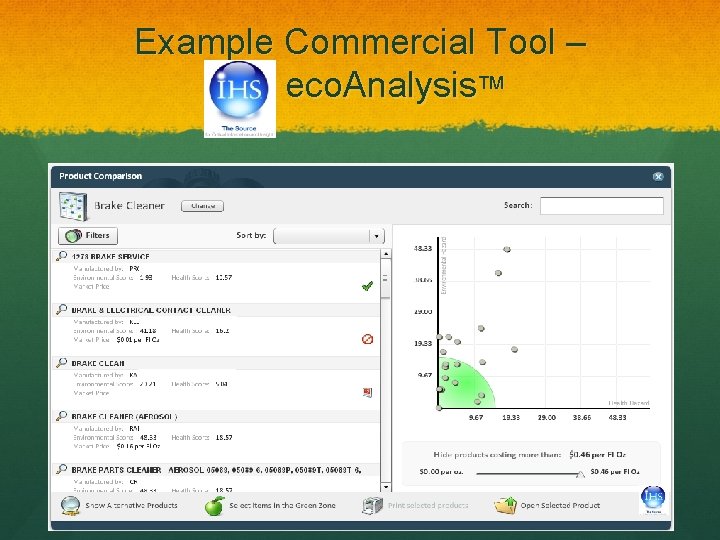Click the filters icon on Filters button
Screen dimensions: 720x540
[x=73, y=236]
